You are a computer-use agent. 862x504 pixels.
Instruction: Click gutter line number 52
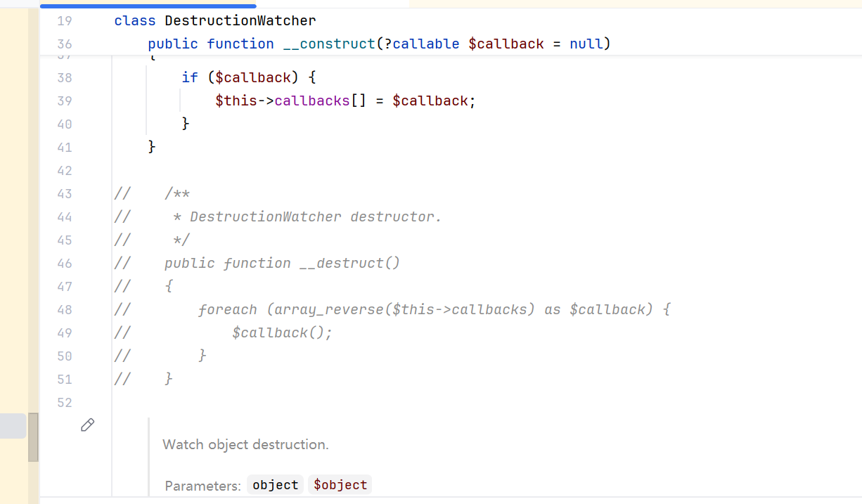pos(65,402)
